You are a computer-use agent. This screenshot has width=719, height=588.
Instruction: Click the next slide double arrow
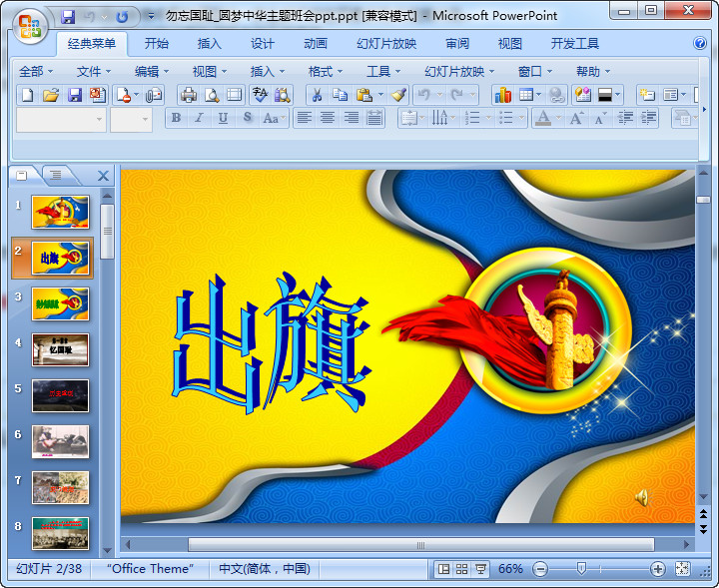tap(703, 529)
